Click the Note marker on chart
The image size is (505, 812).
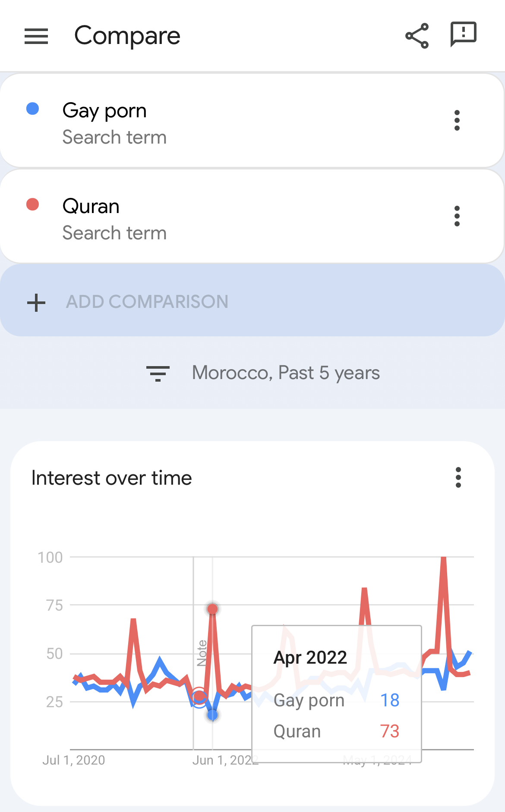[x=202, y=653]
